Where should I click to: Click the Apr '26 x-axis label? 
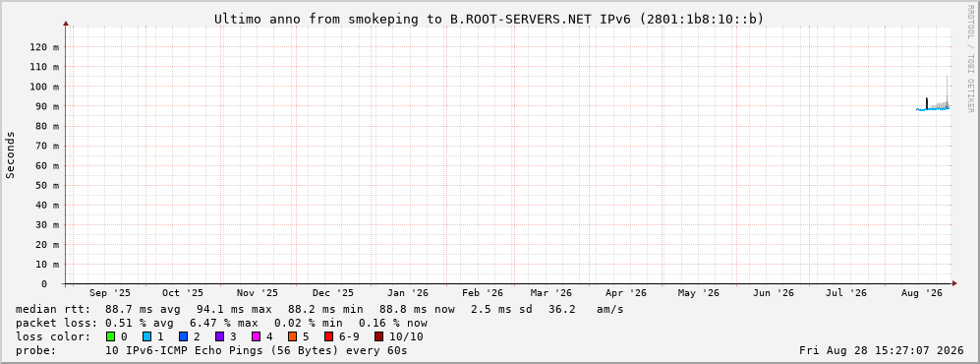click(x=625, y=293)
